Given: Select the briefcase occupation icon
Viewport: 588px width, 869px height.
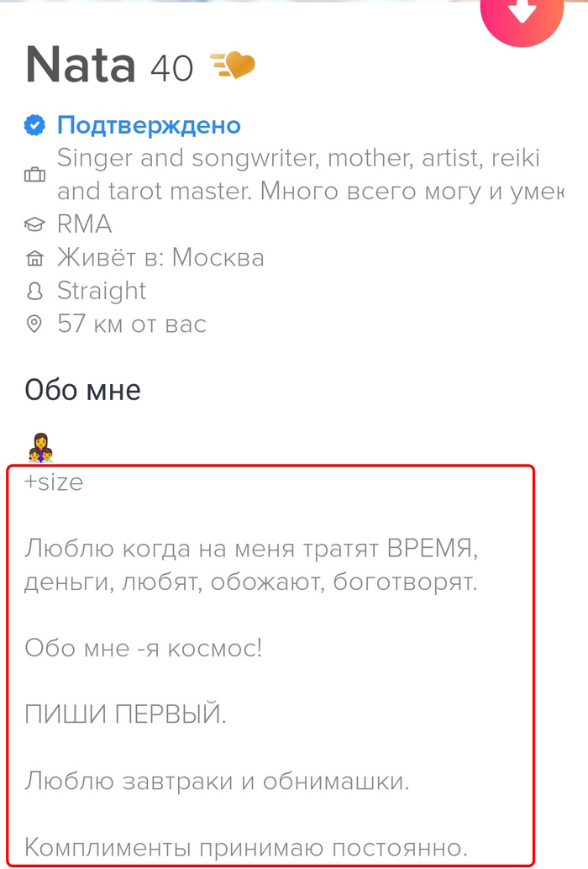Looking at the screenshot, I should [35, 174].
